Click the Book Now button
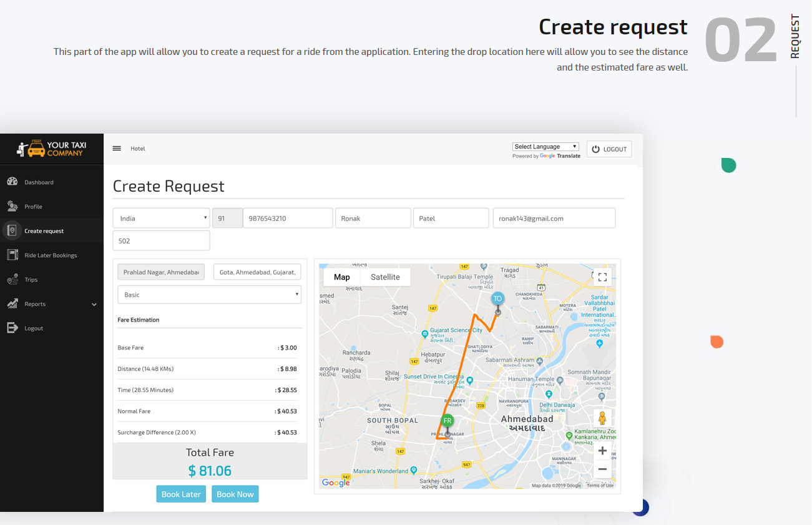Viewport: 812px width, 525px height. click(x=235, y=494)
